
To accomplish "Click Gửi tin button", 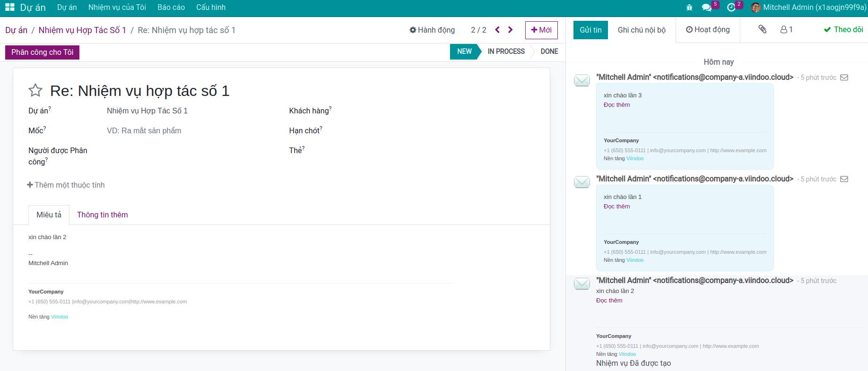I will coord(590,30).
